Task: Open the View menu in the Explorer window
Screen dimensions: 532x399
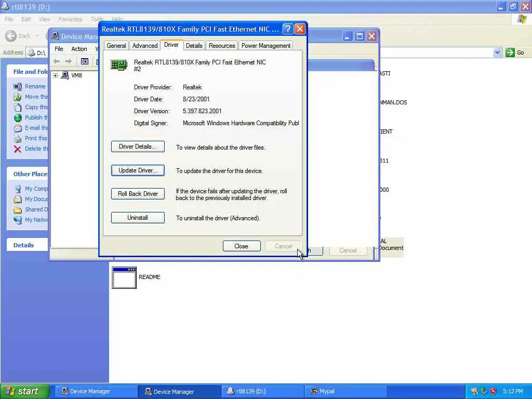Action: tap(45, 19)
